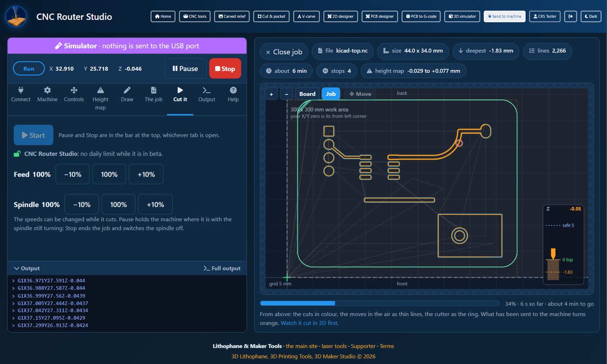Launch the 2D designer

point(340,16)
